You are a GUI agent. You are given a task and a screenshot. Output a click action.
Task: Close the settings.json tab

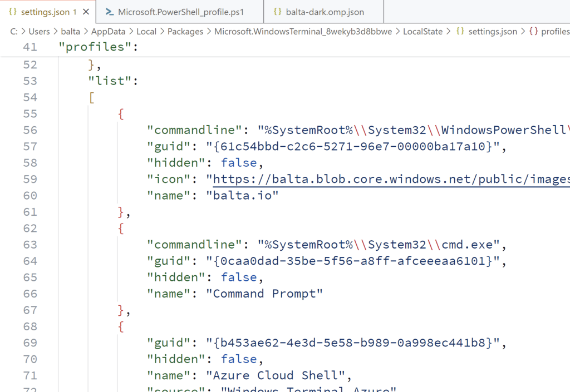[x=86, y=12]
